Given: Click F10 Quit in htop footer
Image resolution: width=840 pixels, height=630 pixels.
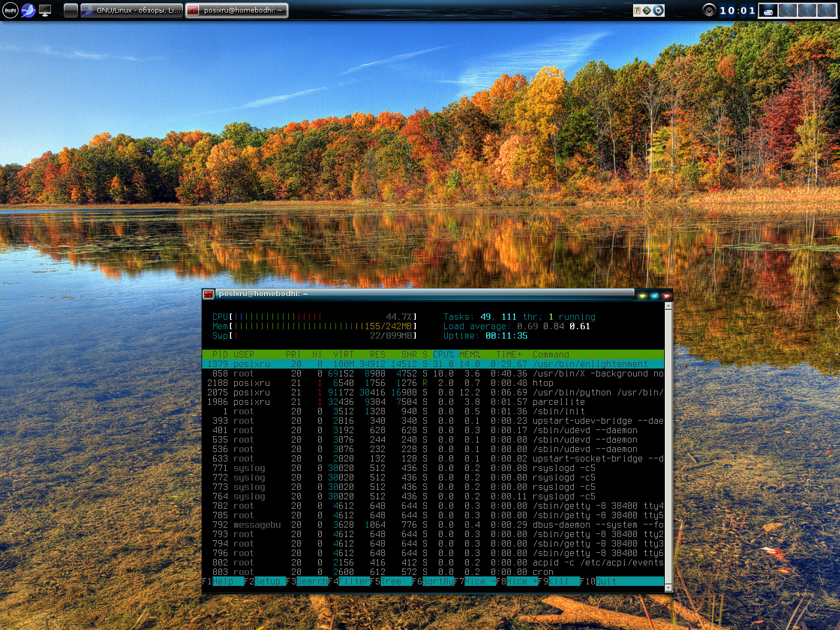Looking at the screenshot, I should [x=598, y=581].
